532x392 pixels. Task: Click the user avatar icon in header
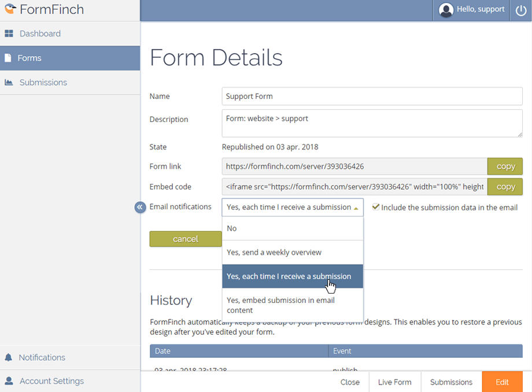(446, 10)
